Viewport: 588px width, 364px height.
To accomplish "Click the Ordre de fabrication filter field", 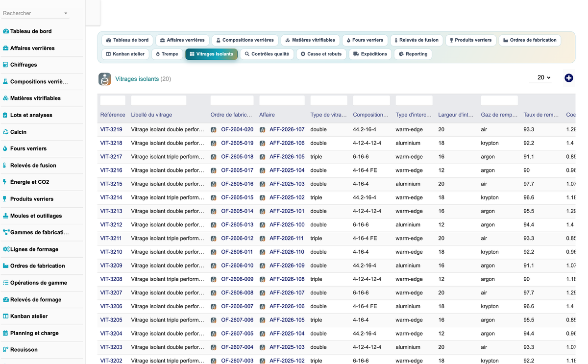I will coord(232,100).
